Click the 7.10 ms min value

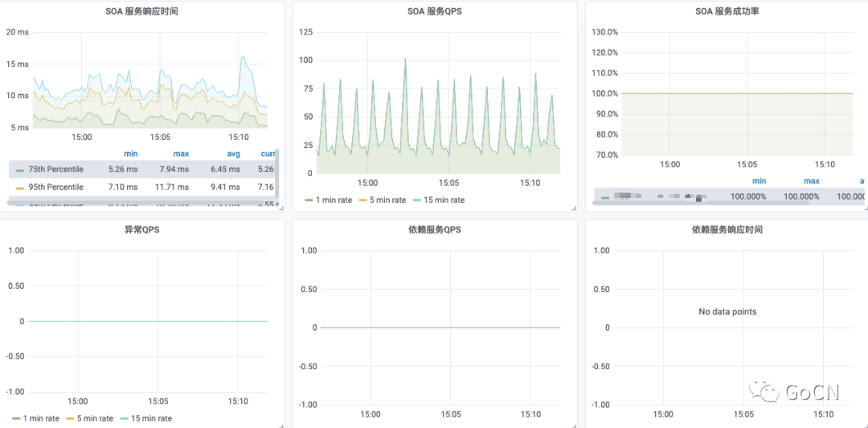[124, 187]
